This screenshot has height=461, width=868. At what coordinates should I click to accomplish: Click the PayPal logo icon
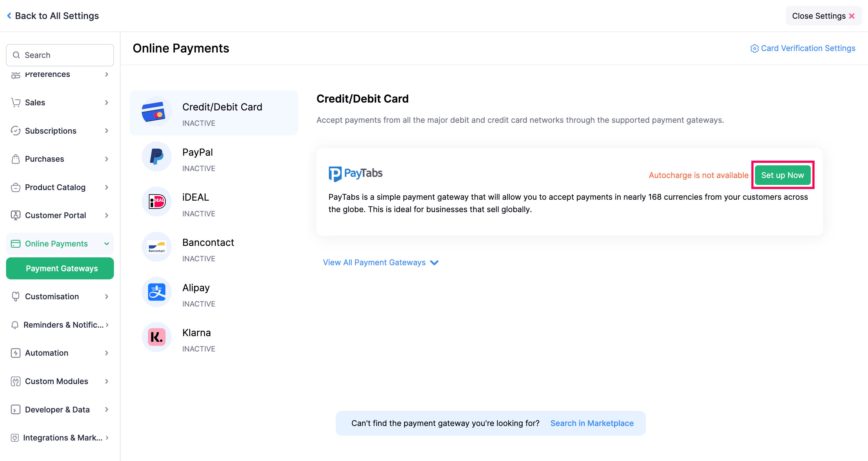(x=157, y=157)
